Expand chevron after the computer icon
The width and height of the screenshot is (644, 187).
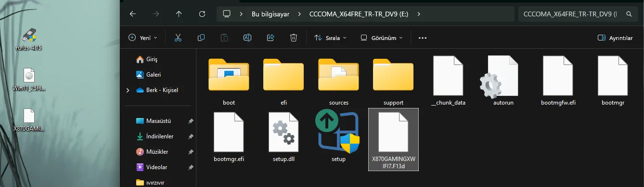point(241,14)
